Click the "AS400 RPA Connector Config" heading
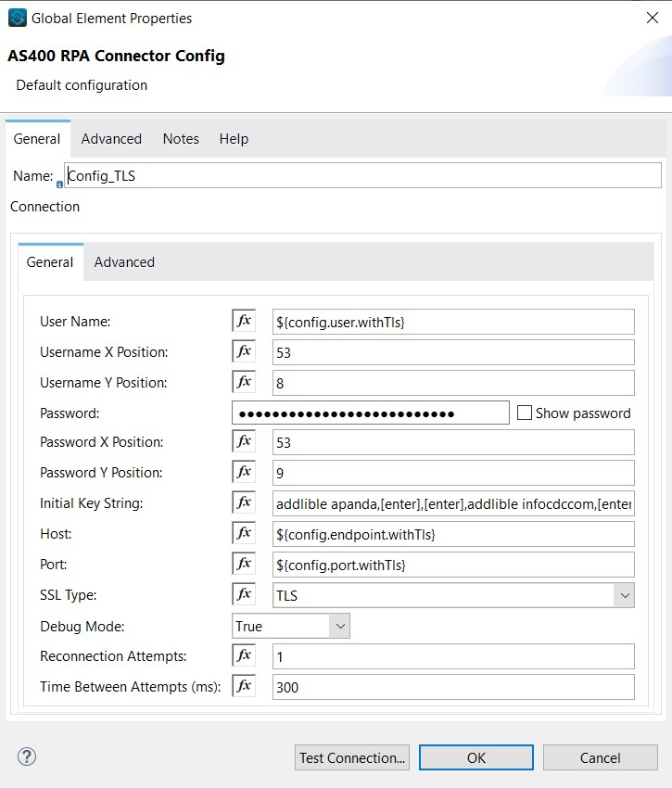 pyautogui.click(x=116, y=56)
